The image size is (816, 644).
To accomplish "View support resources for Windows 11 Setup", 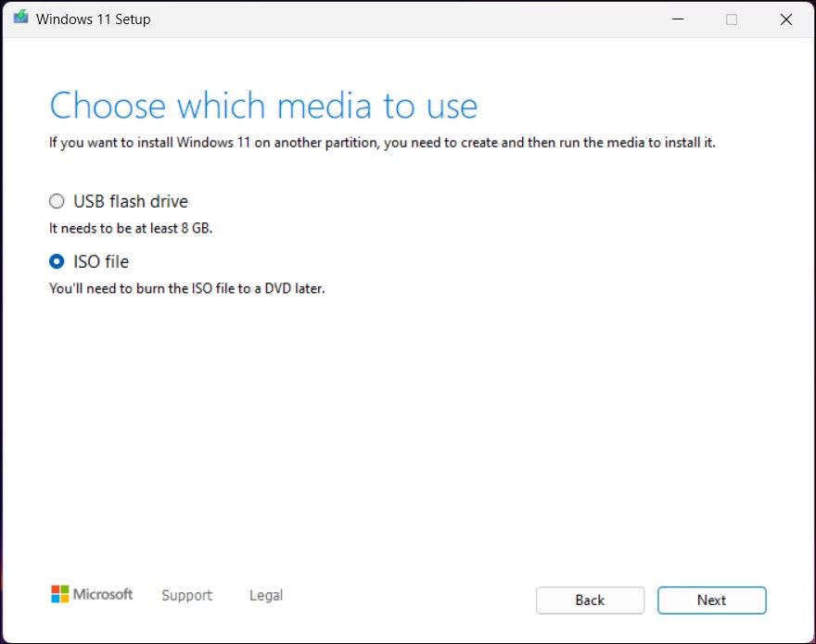I will point(185,596).
